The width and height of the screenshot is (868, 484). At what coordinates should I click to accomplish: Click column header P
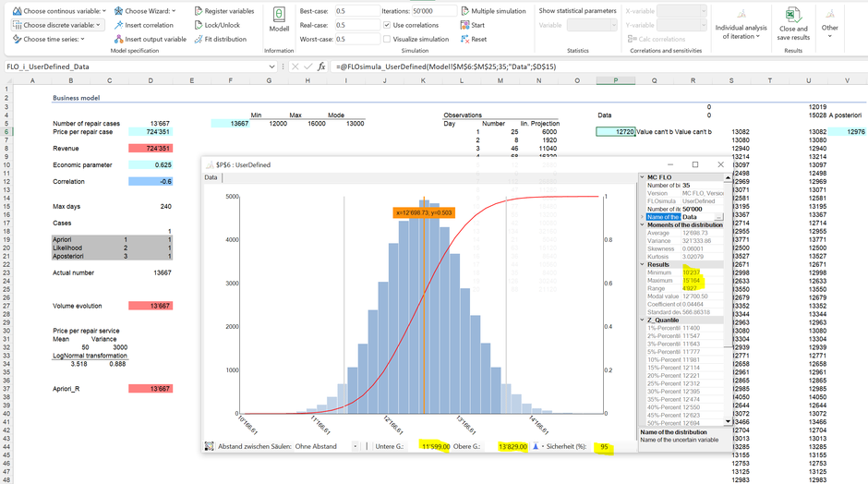tap(616, 81)
